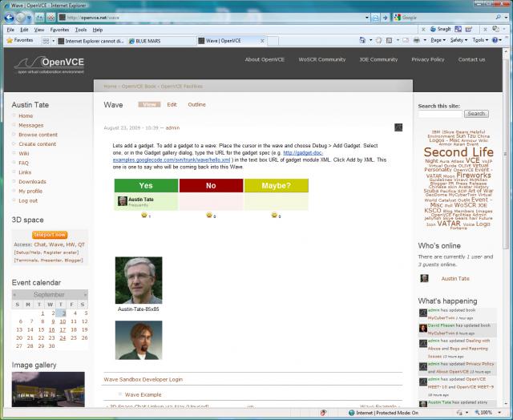Click the smiley icon under Yes column

pos(144,215)
